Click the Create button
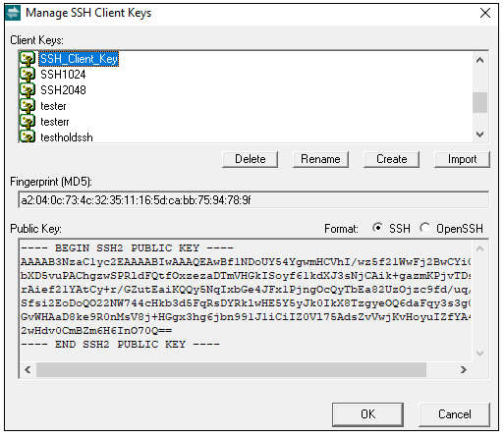Screen dimensions: 504x437 coord(391,159)
